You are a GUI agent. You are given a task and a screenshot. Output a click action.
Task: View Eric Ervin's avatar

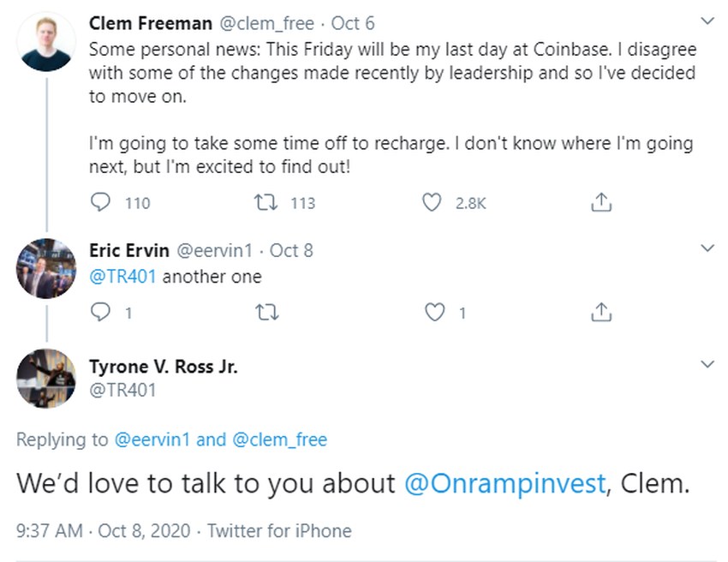click(46, 268)
